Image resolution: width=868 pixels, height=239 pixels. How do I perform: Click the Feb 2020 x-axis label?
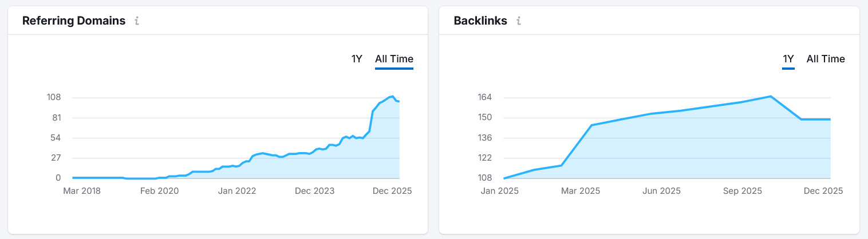[x=160, y=191]
